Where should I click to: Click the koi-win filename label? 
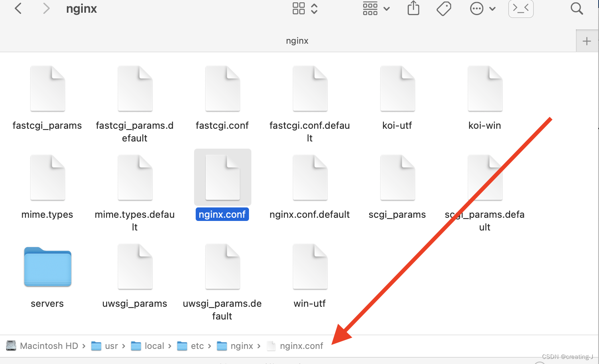pyautogui.click(x=485, y=126)
